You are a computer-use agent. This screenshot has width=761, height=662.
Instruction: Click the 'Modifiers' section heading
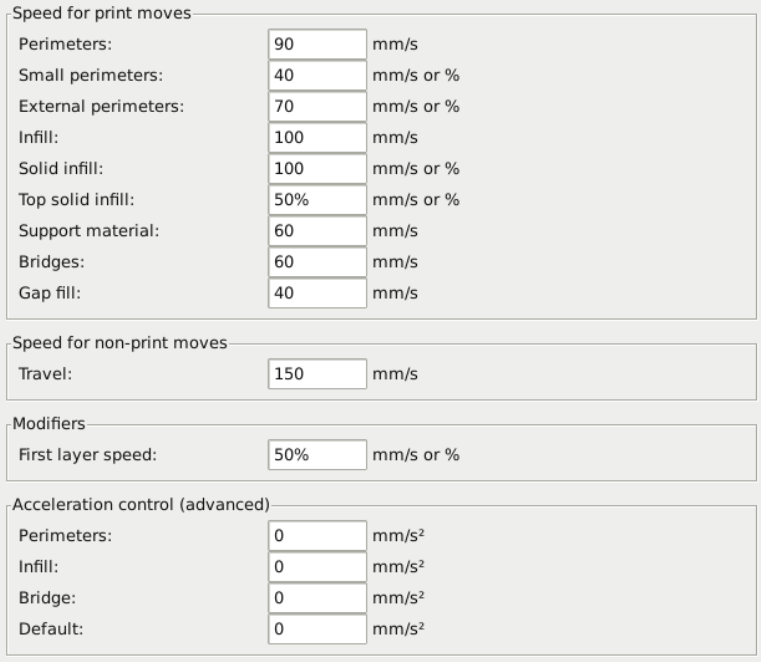click(x=47, y=424)
